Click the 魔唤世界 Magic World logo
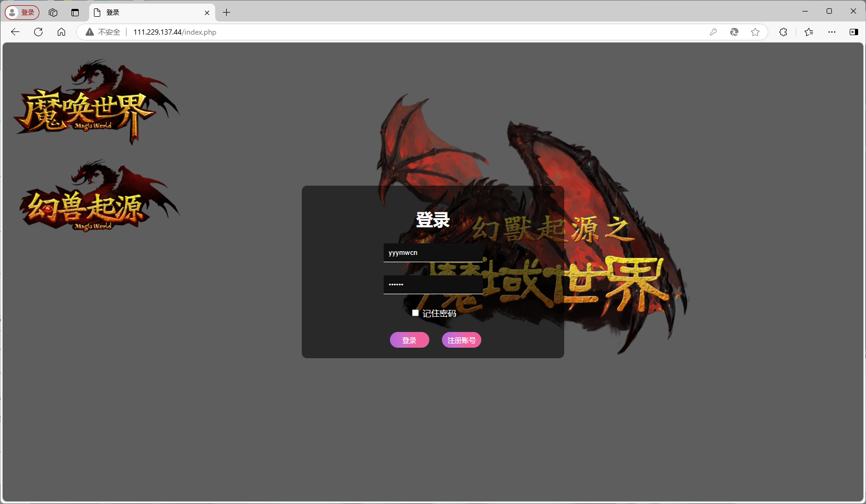Screen dimensions: 866x504 click(96, 102)
